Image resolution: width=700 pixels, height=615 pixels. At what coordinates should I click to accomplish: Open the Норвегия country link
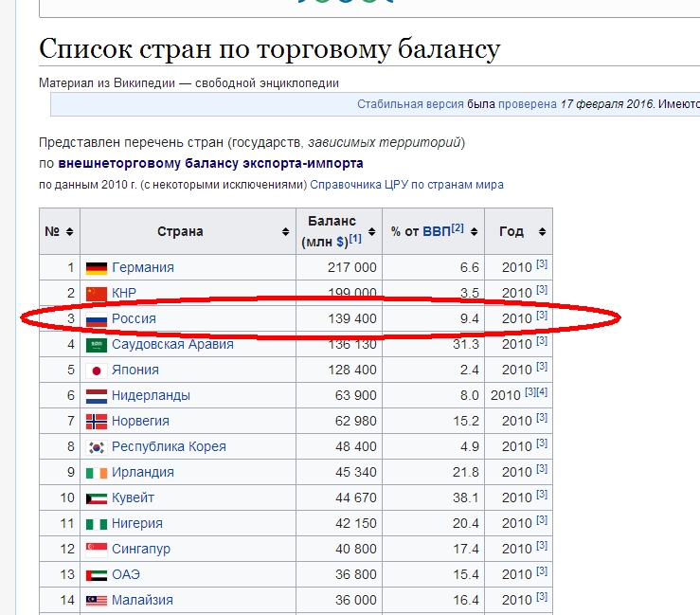click(x=140, y=421)
